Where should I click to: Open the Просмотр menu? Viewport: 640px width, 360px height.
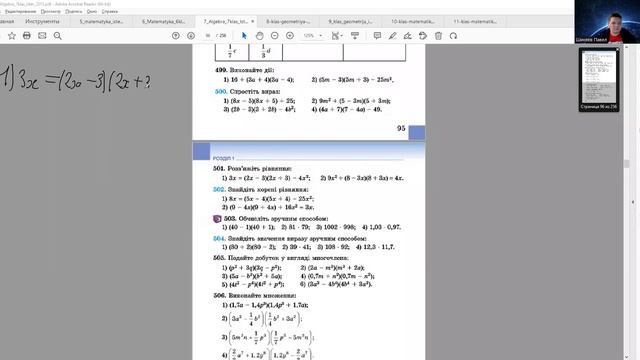pos(51,11)
